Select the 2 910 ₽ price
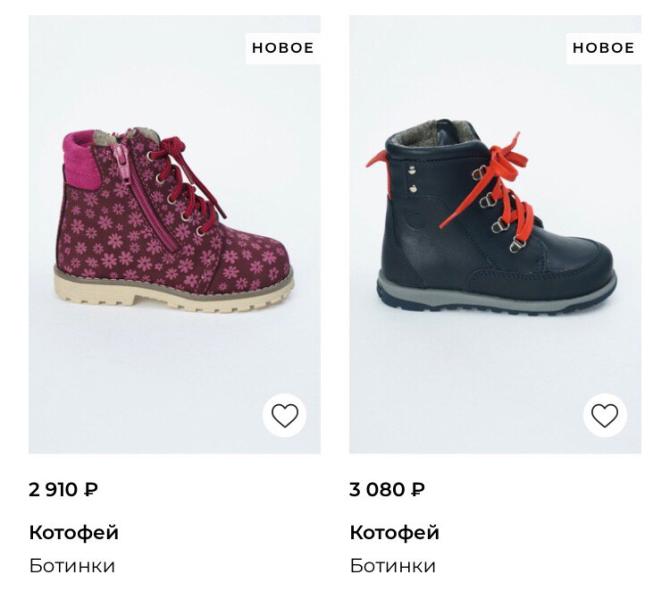 (63, 490)
